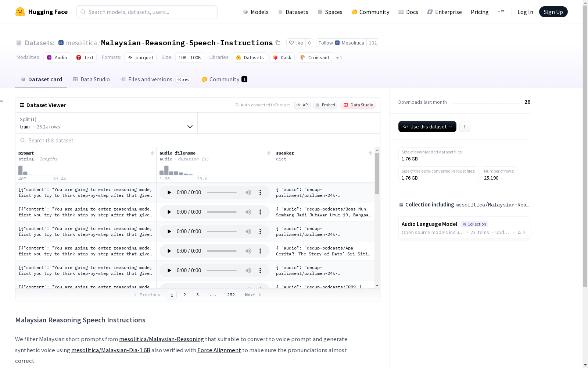Open dataset three-dot options next to Use this dataset
The width and height of the screenshot is (588, 368).
coord(465,127)
